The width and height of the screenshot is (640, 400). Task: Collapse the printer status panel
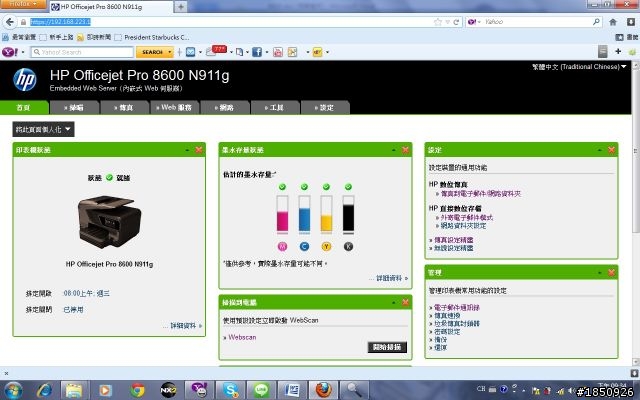[187, 150]
